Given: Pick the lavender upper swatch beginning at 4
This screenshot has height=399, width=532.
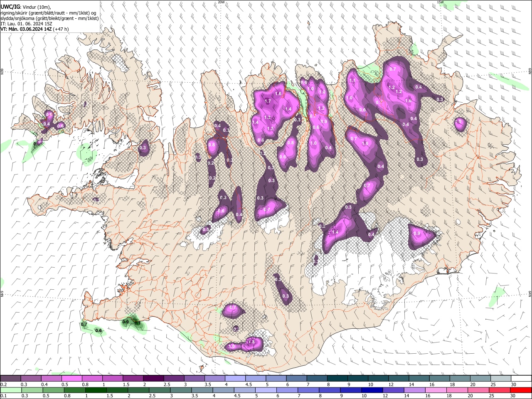Looking at the screenshot, I should (x=235, y=379).
